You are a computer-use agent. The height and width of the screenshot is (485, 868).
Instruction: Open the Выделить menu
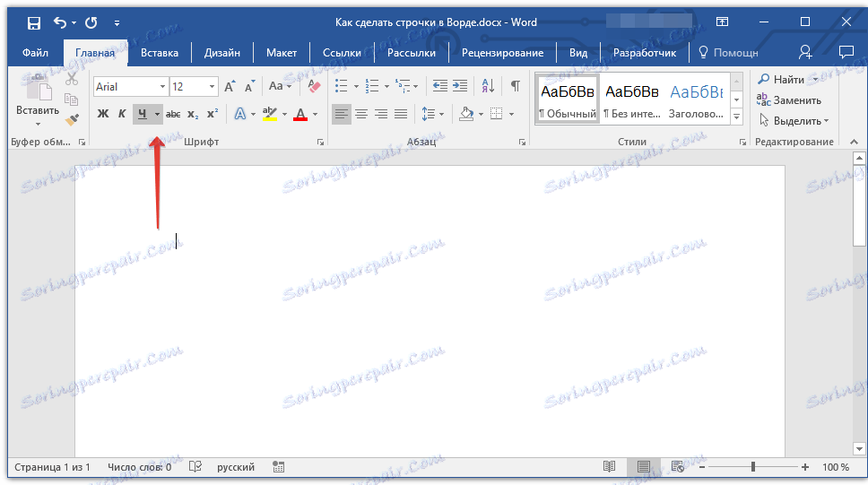point(794,121)
